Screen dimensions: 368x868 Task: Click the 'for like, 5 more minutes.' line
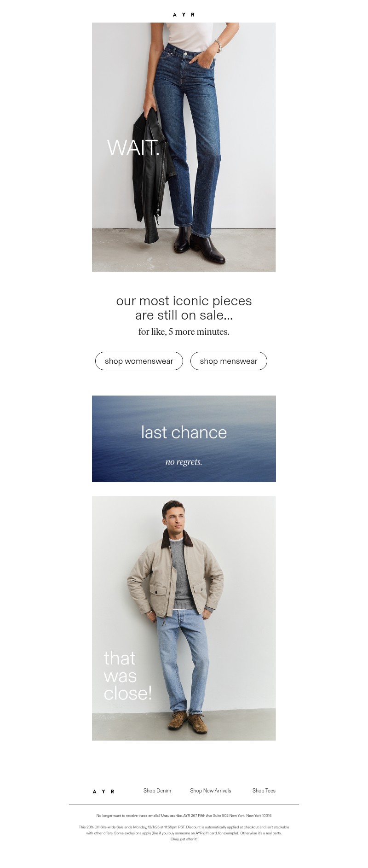pyautogui.click(x=184, y=332)
